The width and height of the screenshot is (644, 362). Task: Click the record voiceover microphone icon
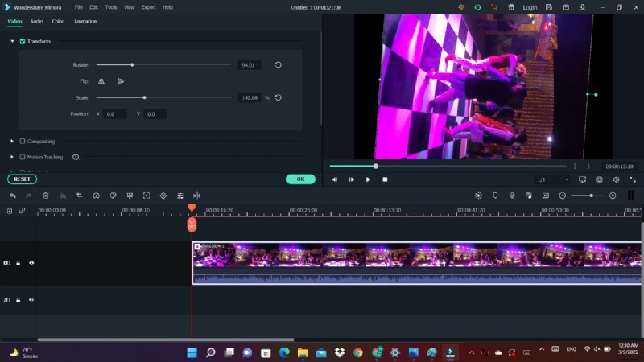point(512,195)
